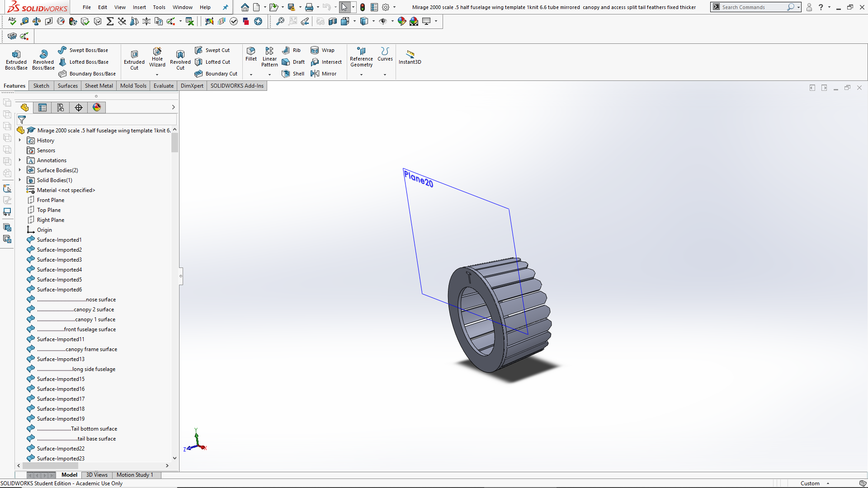Click the Fillet tool

(x=251, y=54)
